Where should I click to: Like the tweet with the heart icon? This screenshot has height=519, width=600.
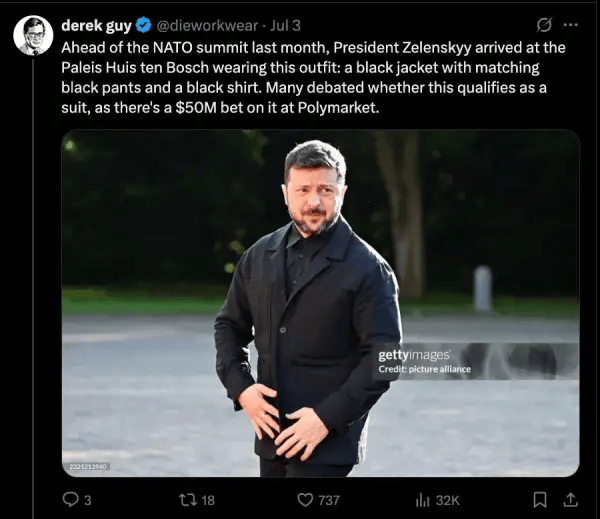pos(305,499)
